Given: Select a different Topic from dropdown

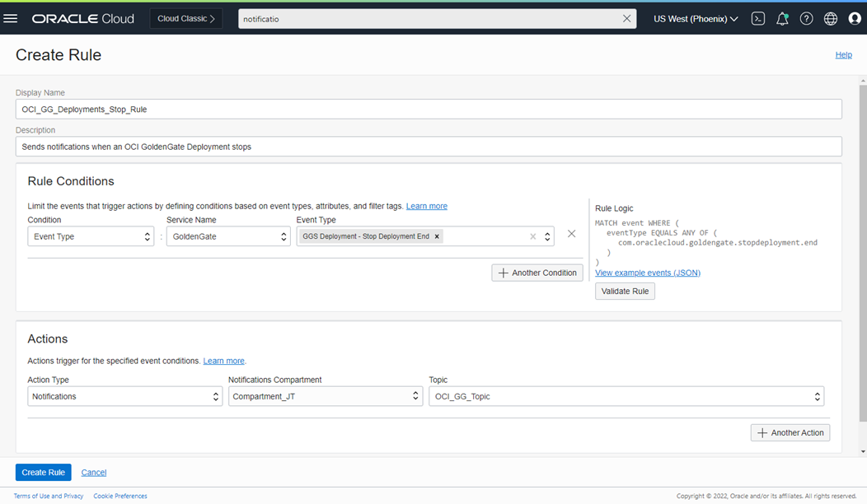Looking at the screenshot, I should (626, 396).
